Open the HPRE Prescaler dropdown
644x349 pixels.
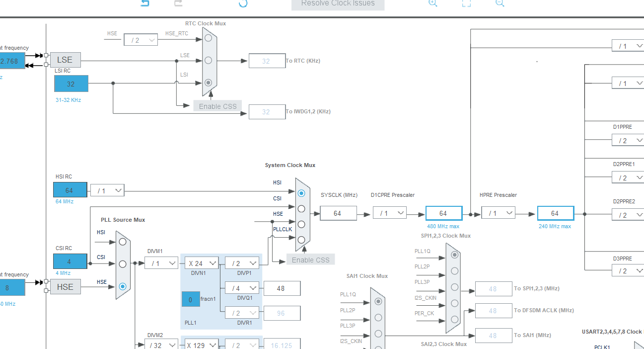[x=498, y=213]
